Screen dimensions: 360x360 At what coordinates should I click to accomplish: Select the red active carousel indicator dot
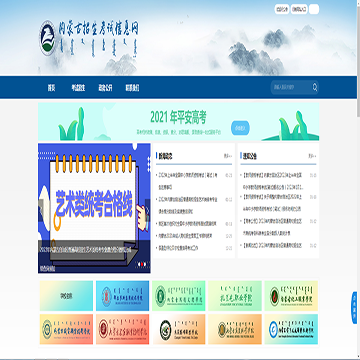142,264
